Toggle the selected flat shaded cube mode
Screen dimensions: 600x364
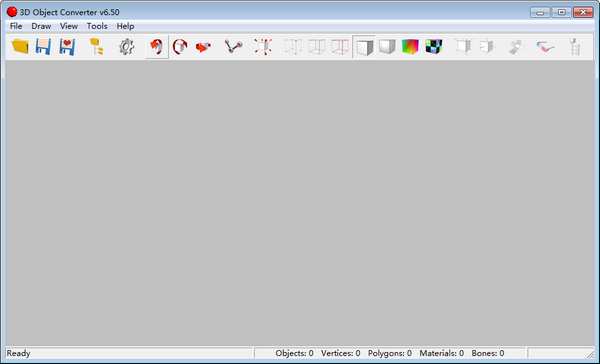(x=364, y=47)
